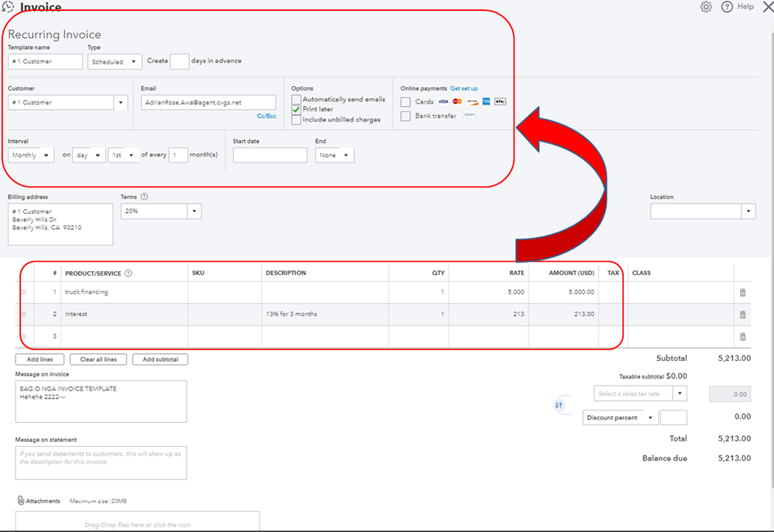Grab the row 3 drag handle icon
The width and height of the screenshot is (774, 532).
click(24, 337)
